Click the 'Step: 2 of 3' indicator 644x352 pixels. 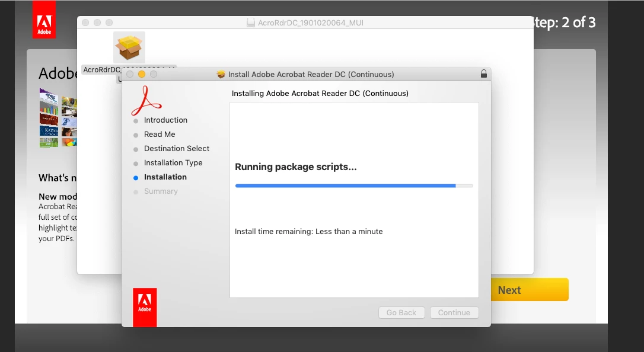click(564, 23)
